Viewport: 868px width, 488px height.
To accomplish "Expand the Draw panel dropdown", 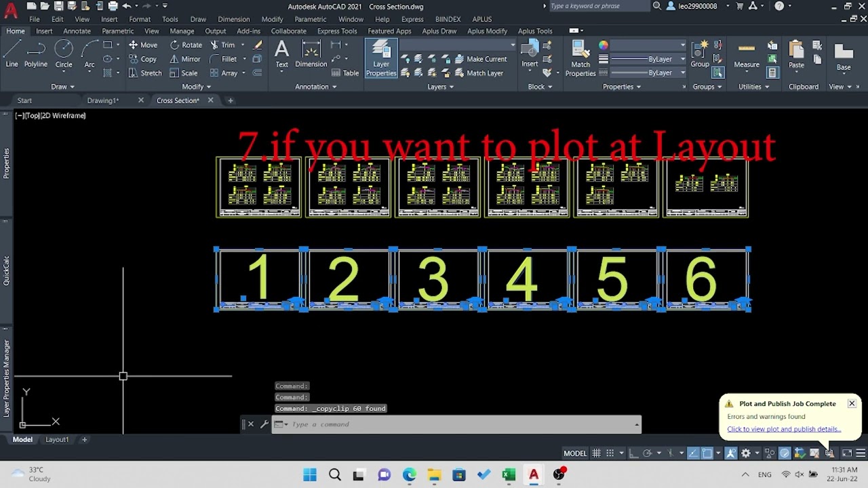I will (x=62, y=87).
